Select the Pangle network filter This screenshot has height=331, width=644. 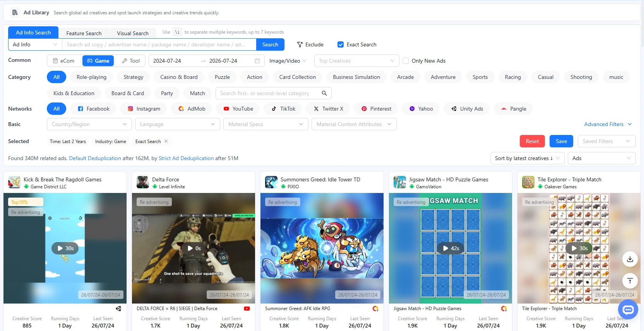pos(513,109)
